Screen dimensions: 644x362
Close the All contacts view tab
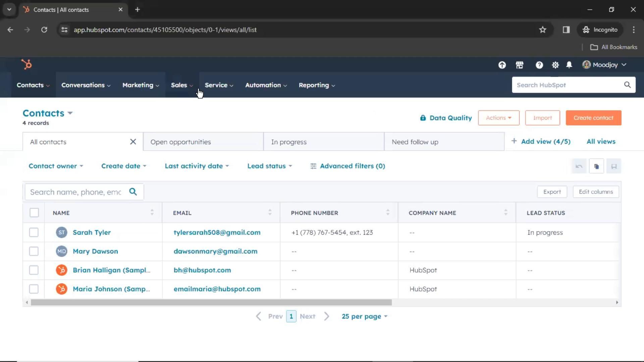pos(133,142)
